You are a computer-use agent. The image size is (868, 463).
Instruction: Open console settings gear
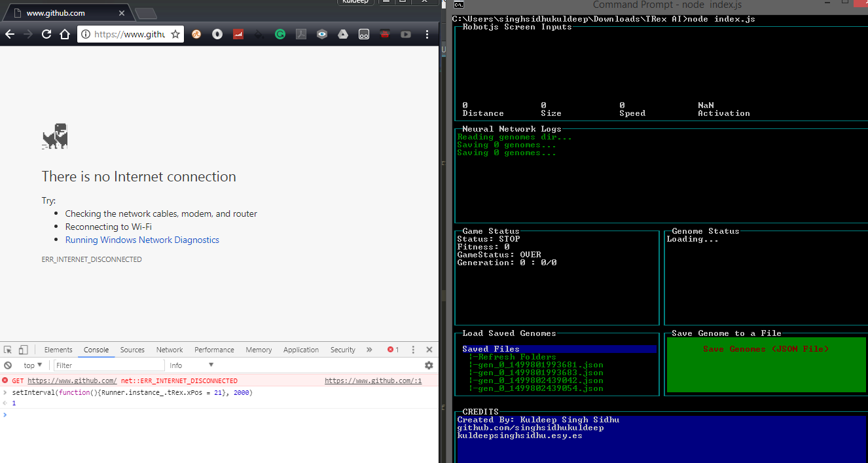pos(429,365)
